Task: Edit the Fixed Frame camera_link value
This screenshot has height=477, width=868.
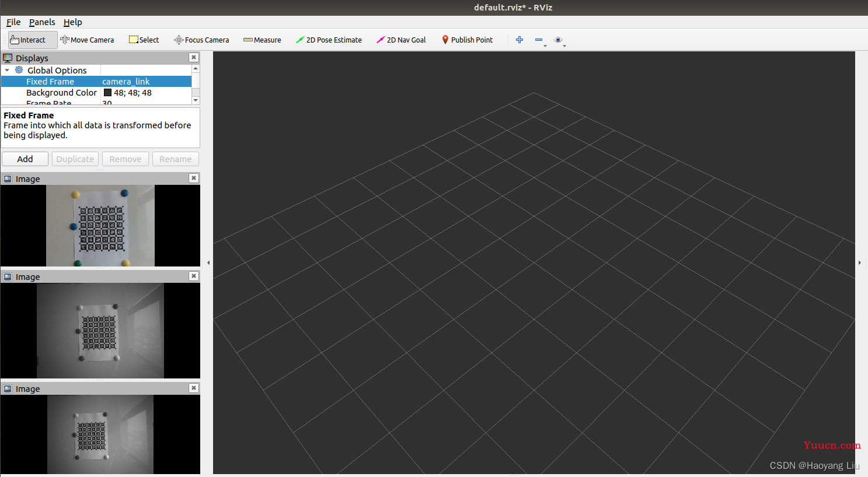Action: pos(146,82)
